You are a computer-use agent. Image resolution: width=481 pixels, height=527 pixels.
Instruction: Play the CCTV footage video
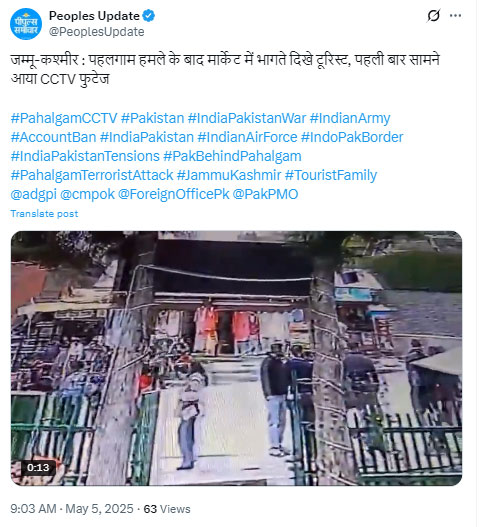pos(236,358)
